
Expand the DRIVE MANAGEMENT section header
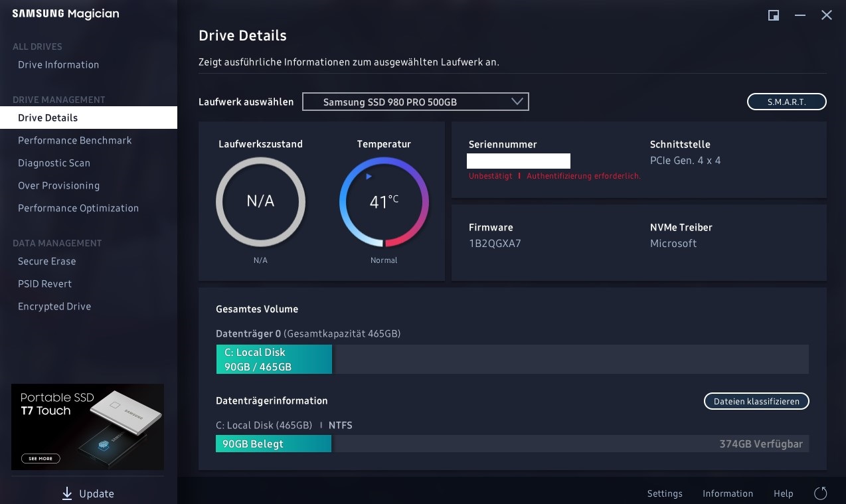pos(58,100)
